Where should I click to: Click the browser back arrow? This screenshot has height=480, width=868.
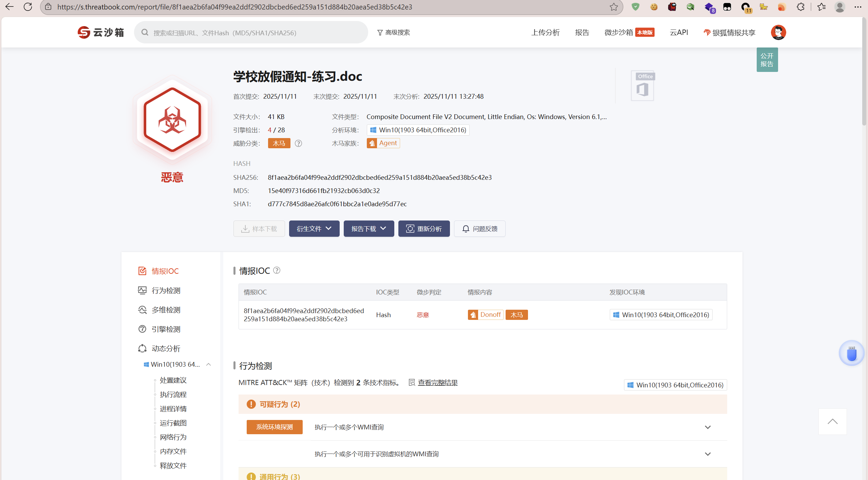pyautogui.click(x=10, y=7)
